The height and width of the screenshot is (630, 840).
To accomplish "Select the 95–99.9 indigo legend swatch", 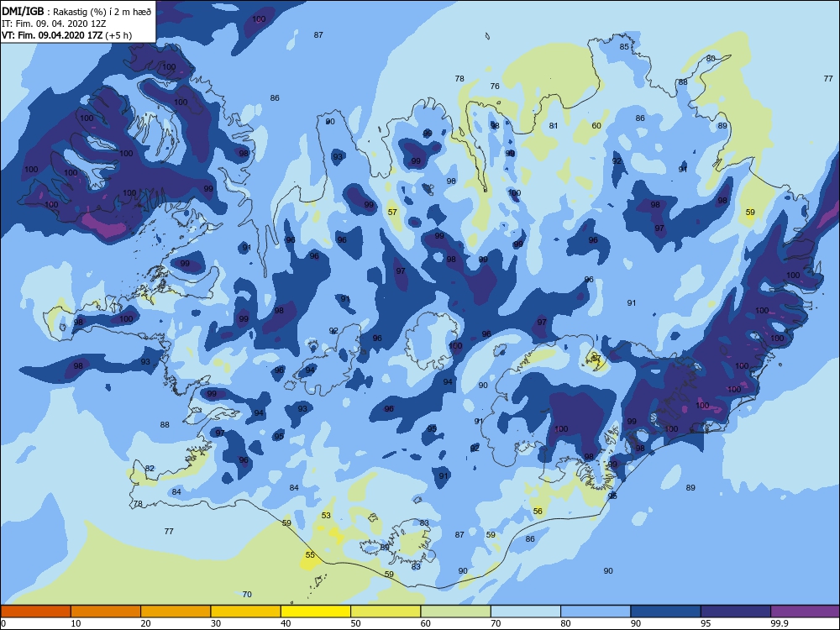I will coord(736,612).
